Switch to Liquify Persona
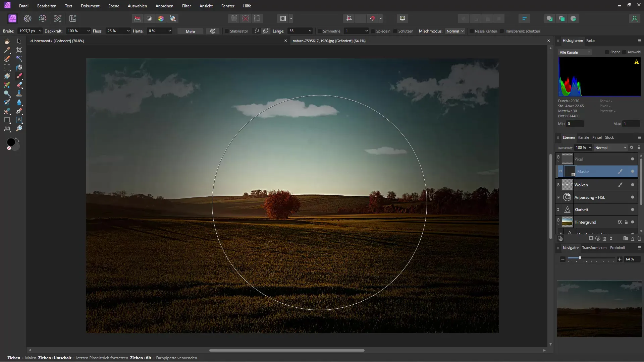Viewport: 644px width, 362px height. (x=28, y=18)
